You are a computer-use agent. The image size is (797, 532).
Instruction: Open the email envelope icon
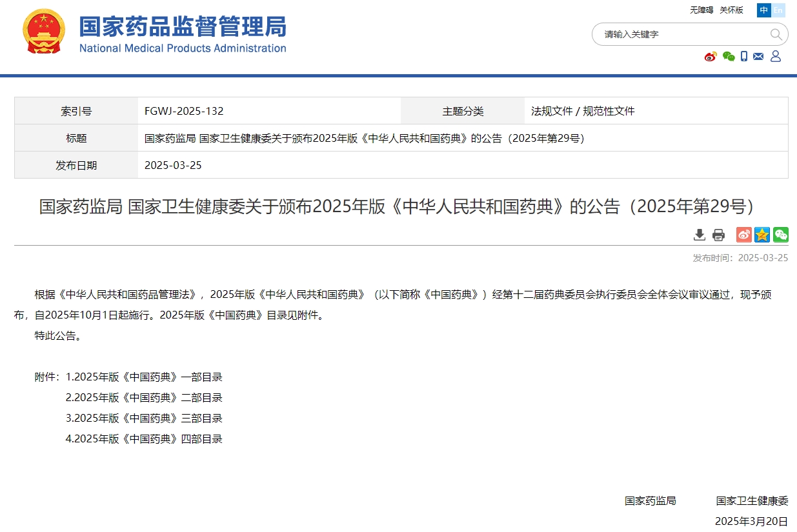[x=758, y=57]
